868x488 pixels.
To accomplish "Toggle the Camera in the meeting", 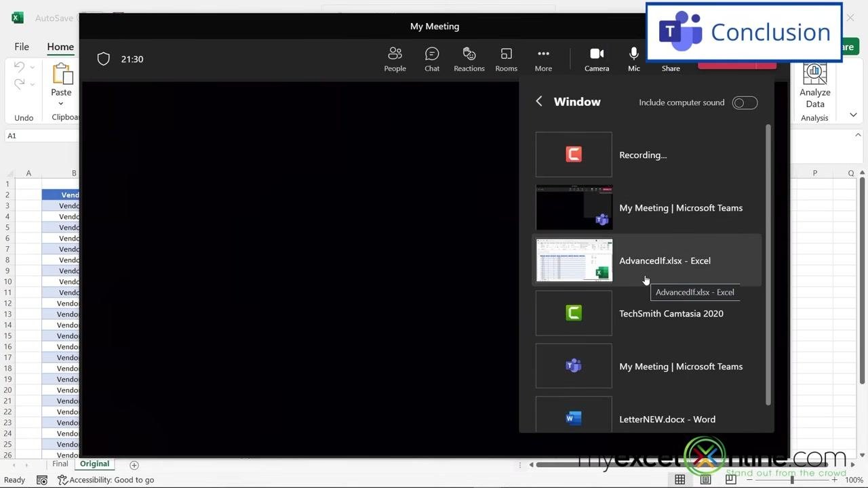I will point(597,59).
